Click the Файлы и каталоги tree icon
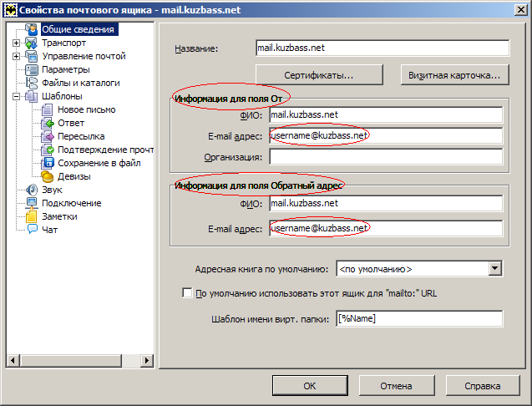Screen dimensions: 532x406 [32, 84]
